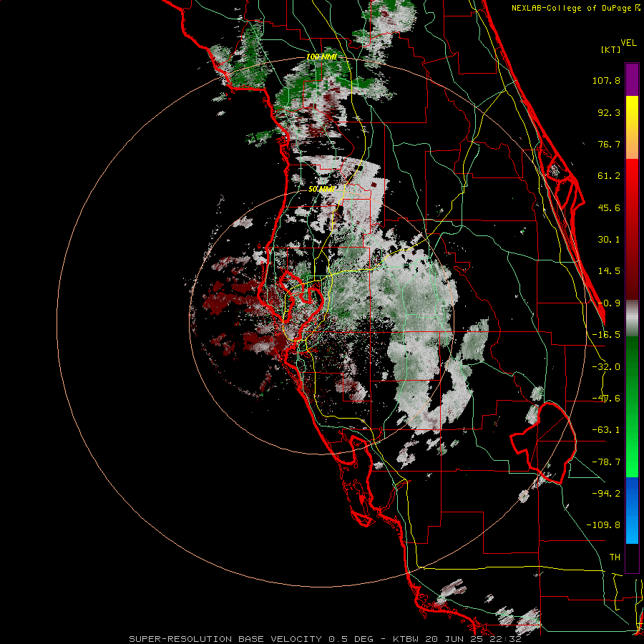Click the 100 NMI range ring label
644x644 pixels.
(321, 57)
